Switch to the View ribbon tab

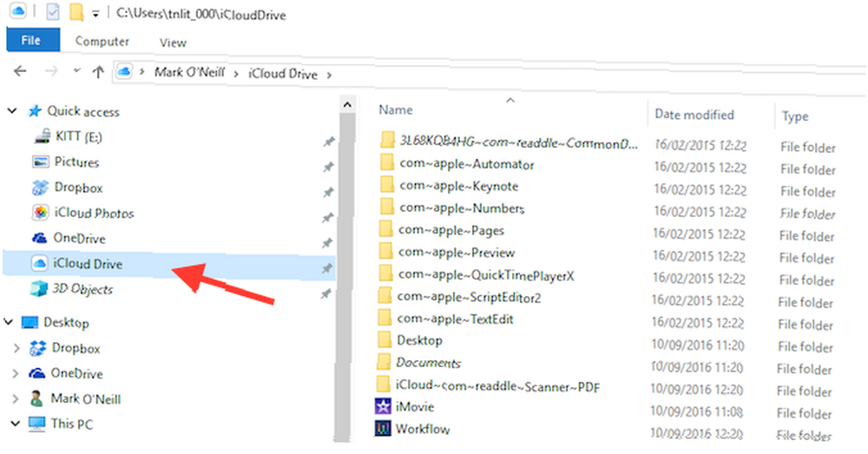click(173, 43)
